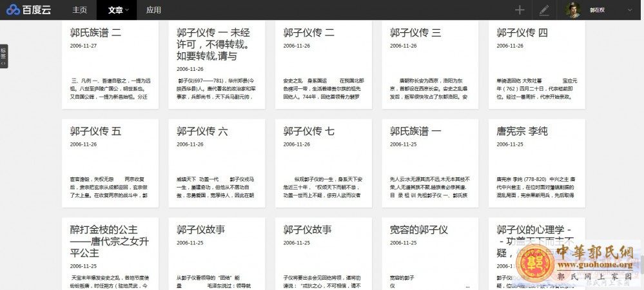Click the 郭子仪传 五 article title

pyautogui.click(x=95, y=131)
